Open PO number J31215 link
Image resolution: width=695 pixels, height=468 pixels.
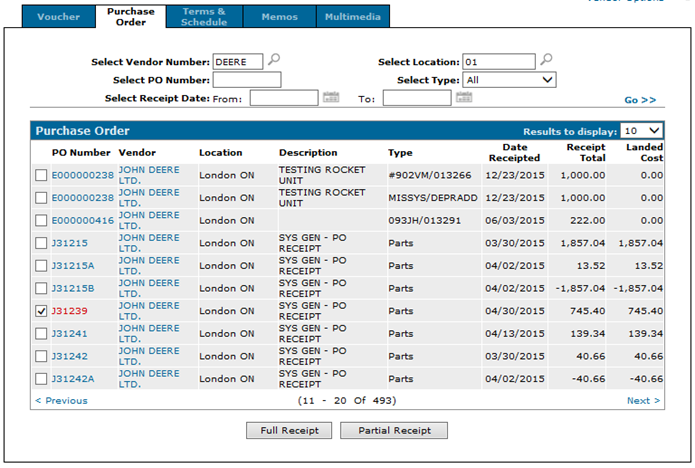tap(70, 243)
